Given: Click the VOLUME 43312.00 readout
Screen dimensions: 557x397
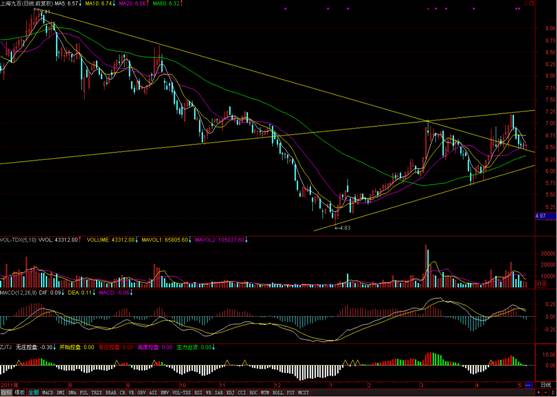Looking at the screenshot, I should click(x=111, y=240).
